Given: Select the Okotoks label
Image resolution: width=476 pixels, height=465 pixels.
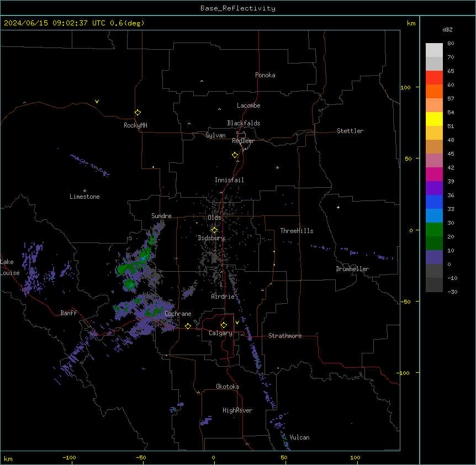Looking at the screenshot, I should [228, 387].
